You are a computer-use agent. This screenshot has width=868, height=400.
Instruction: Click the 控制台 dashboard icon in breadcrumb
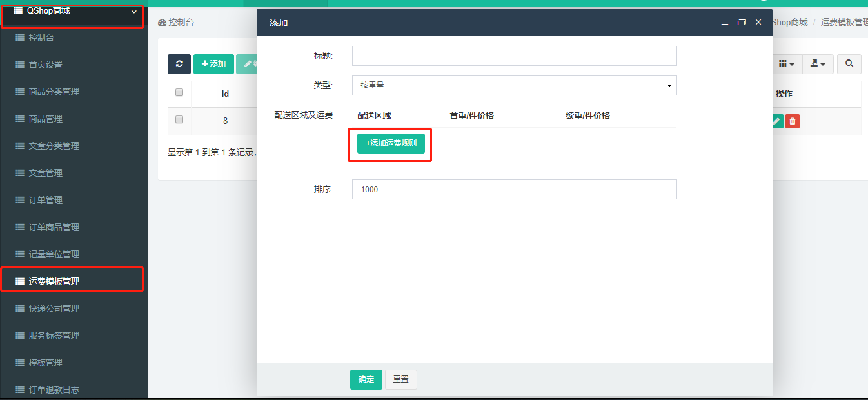tap(162, 23)
